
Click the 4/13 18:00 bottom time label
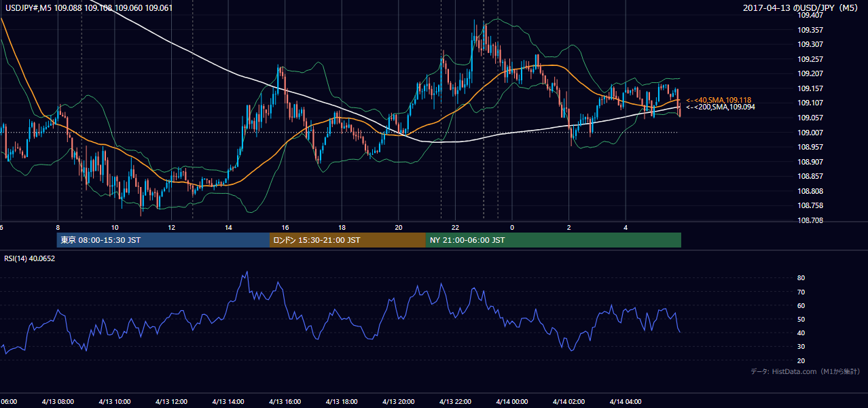coord(342,401)
